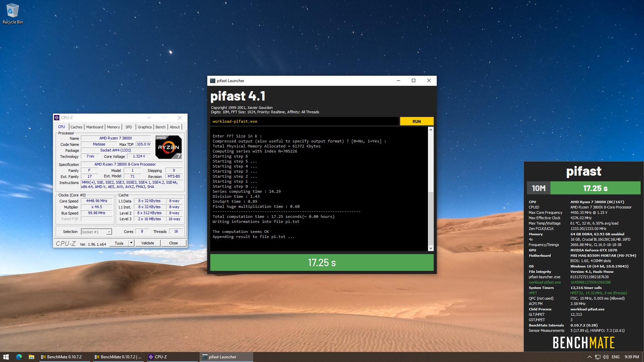Click the green 17.25 s score in BenchMate panel

[x=595, y=188]
